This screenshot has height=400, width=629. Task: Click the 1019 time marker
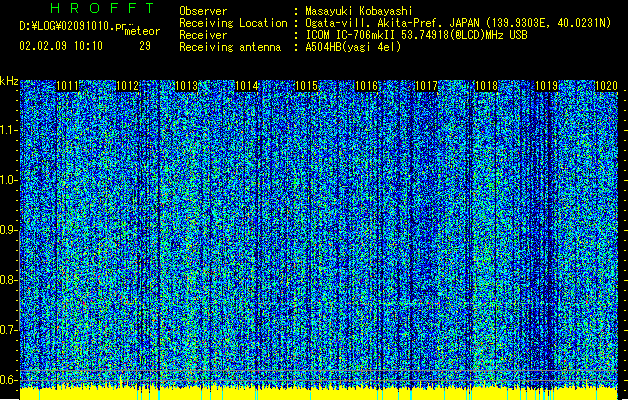coord(546,86)
